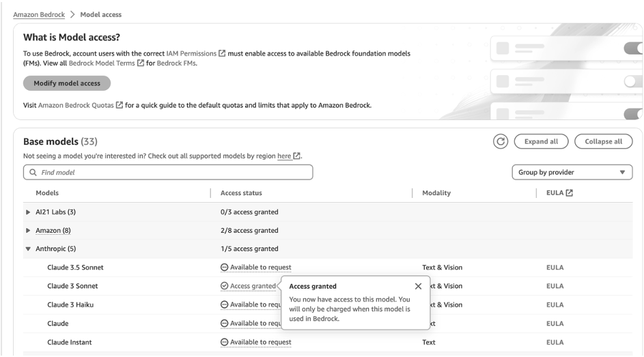Open EULA link in the Claude row
Viewport: 644px width, 357px height.
click(555, 324)
